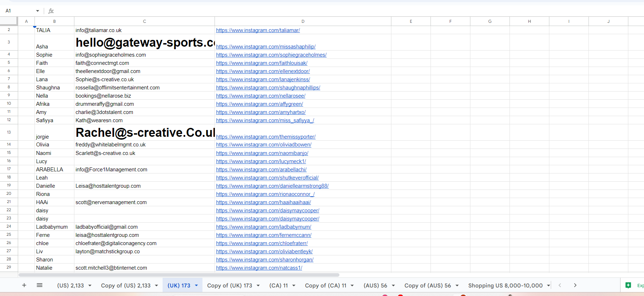Select column E header
This screenshot has height=296, width=644.
coord(411,21)
